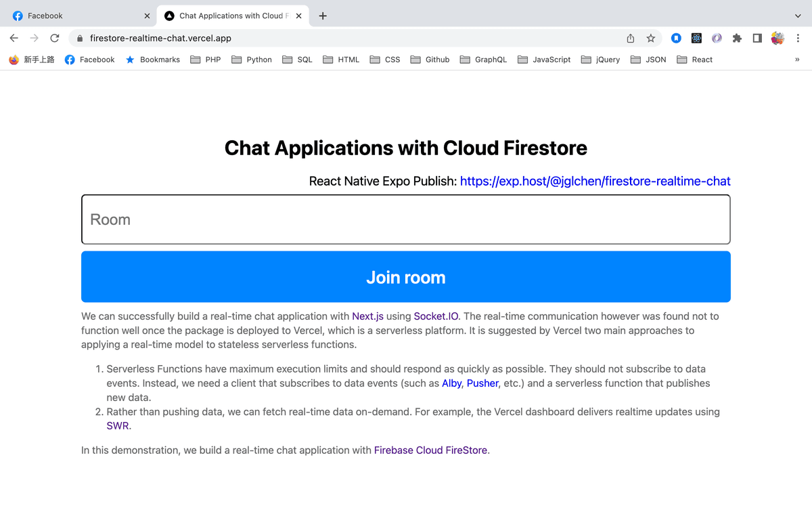The height and width of the screenshot is (508, 812).
Task: Open the HTML bookmarks folder
Action: [342, 60]
